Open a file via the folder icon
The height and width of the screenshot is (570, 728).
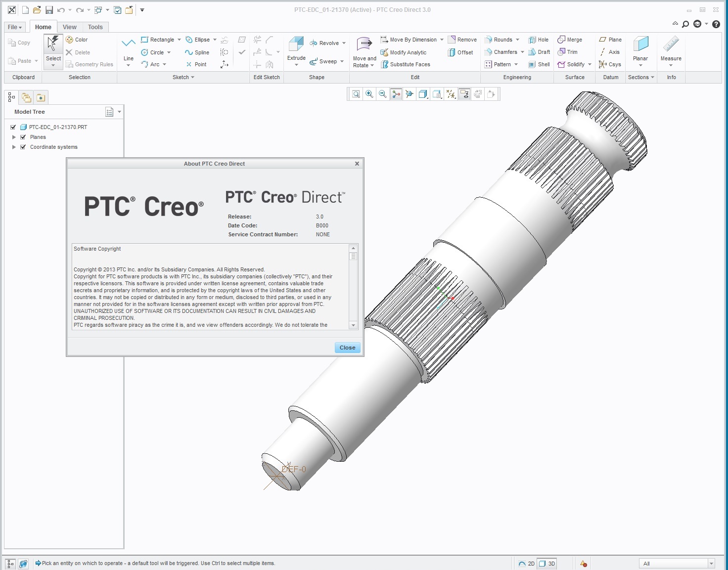[37, 10]
